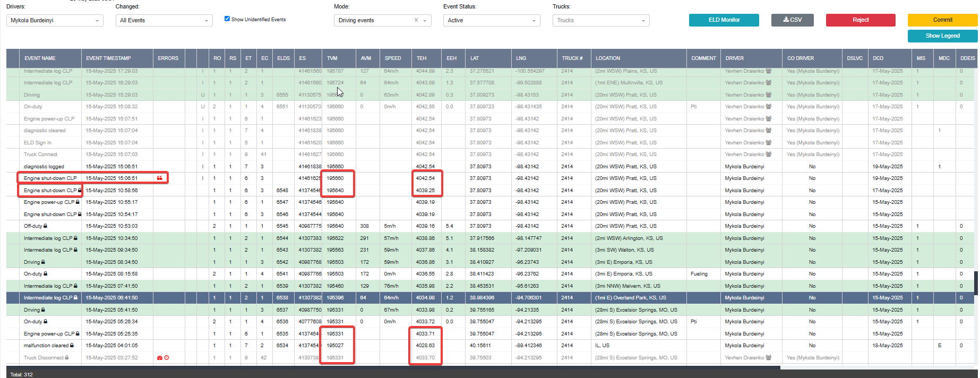980x378 pixels.
Task: Sort by the EVENT TIMESTAMP column header
Action: (x=108, y=58)
